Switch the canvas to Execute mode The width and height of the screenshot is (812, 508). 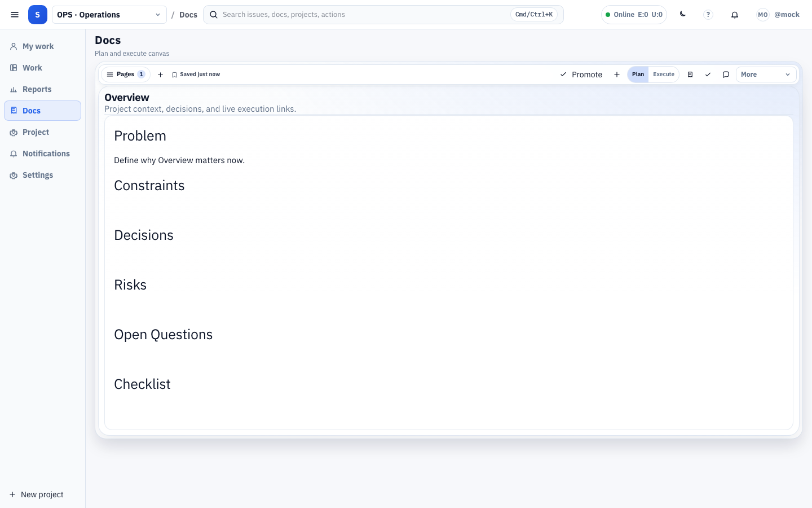pos(664,74)
